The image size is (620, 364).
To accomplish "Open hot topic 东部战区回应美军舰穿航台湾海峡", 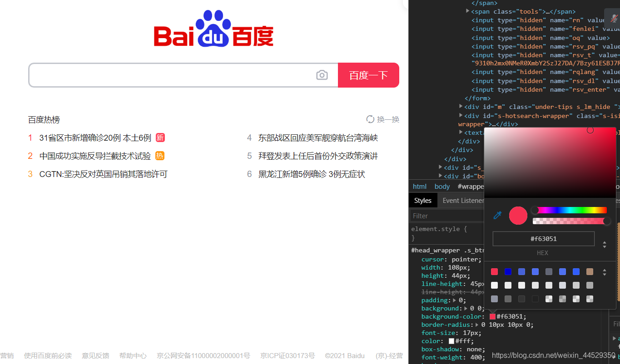I will tap(318, 138).
